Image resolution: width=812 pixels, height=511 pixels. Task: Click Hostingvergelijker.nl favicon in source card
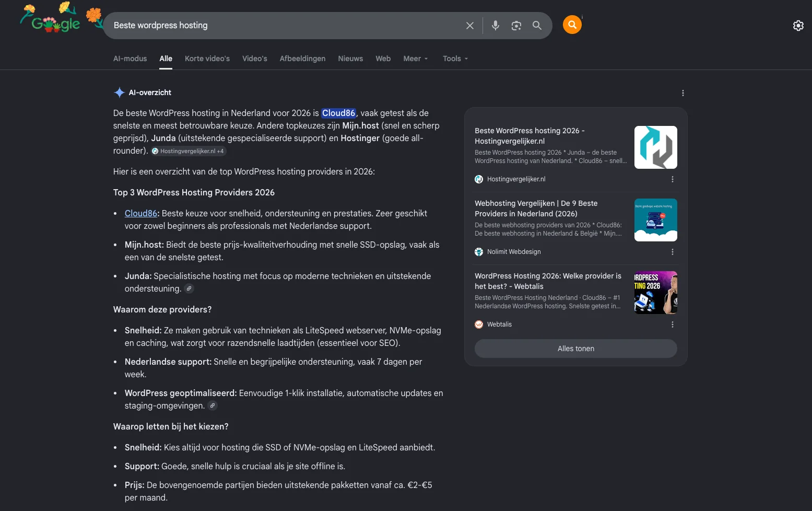pos(479,179)
